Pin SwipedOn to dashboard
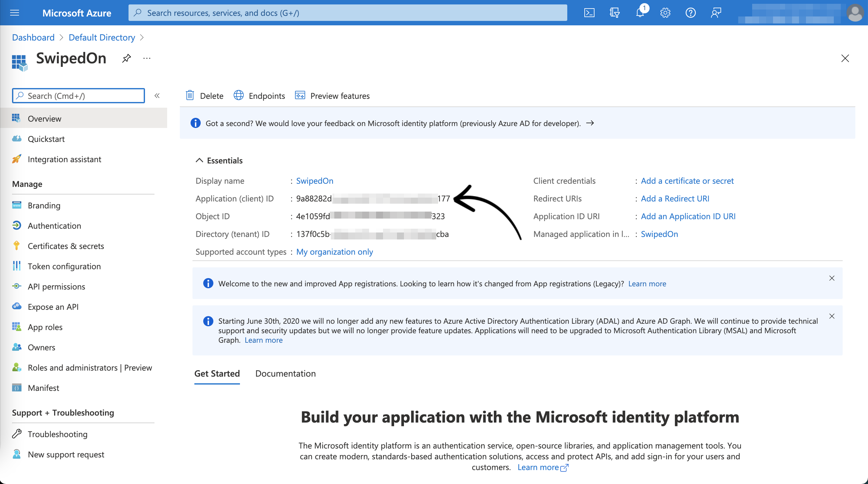Screen dimensions: 868x484 [x=126, y=58]
